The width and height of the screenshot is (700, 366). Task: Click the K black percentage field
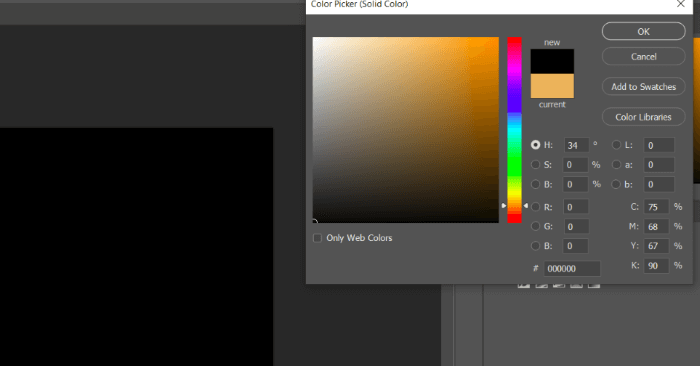click(x=656, y=266)
